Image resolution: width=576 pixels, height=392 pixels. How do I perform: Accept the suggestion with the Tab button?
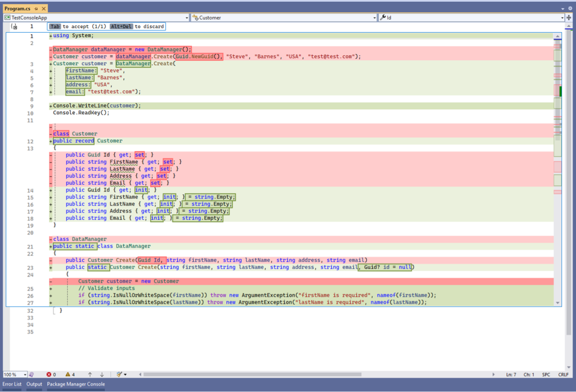pyautogui.click(x=55, y=26)
